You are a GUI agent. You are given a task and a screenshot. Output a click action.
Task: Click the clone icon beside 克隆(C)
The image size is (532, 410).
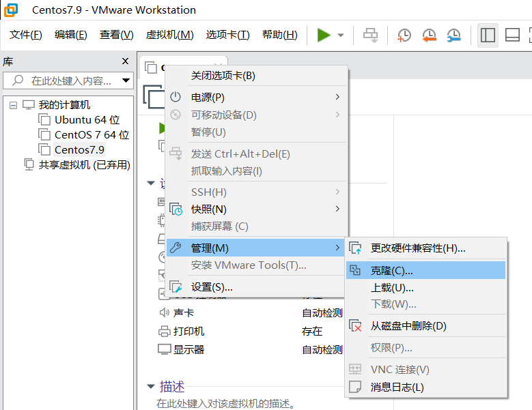point(355,270)
